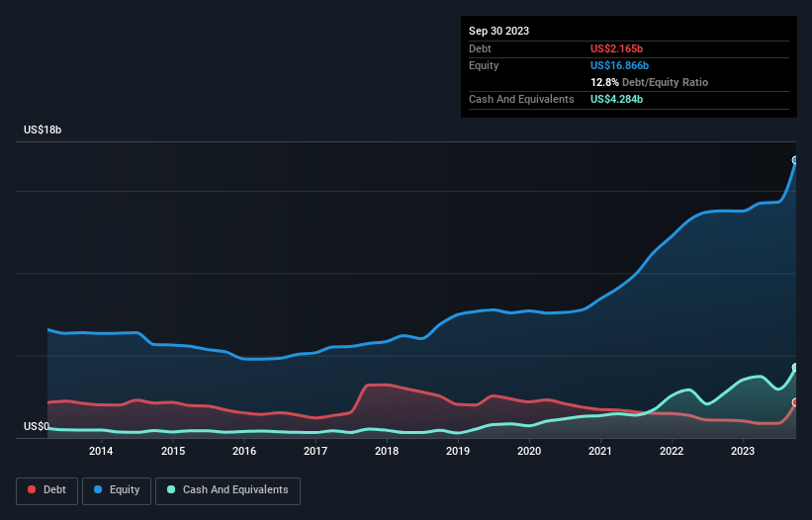Toggle the Debt series legend button
This screenshot has height=520, width=812.
tap(46, 490)
